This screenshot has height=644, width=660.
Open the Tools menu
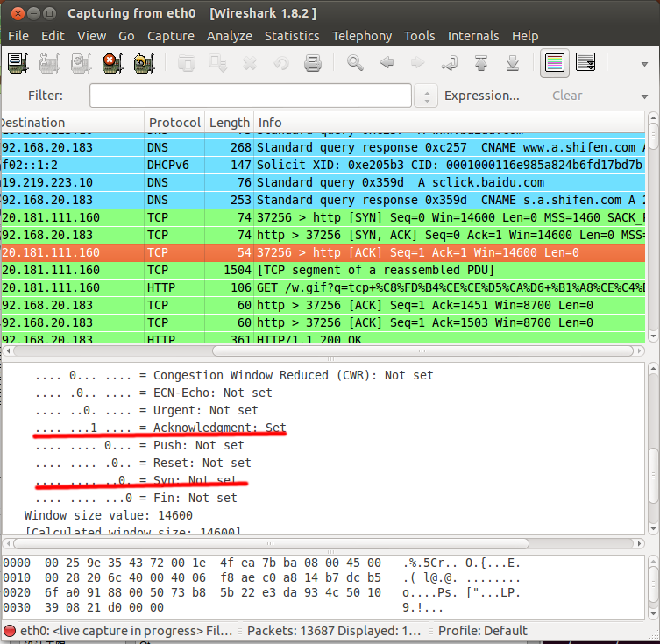[x=420, y=36]
